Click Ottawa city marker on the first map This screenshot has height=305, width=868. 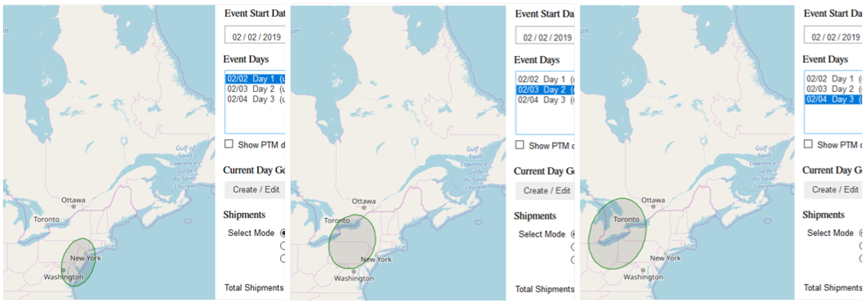pos(73,207)
